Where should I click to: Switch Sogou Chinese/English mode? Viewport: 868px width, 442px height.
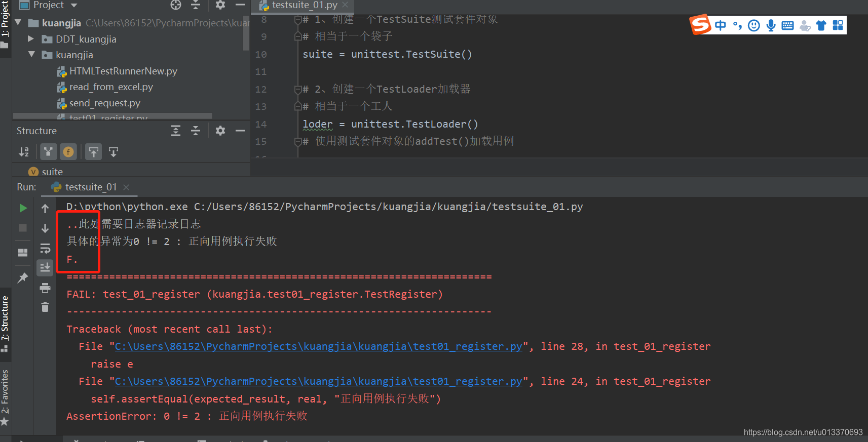(x=720, y=25)
